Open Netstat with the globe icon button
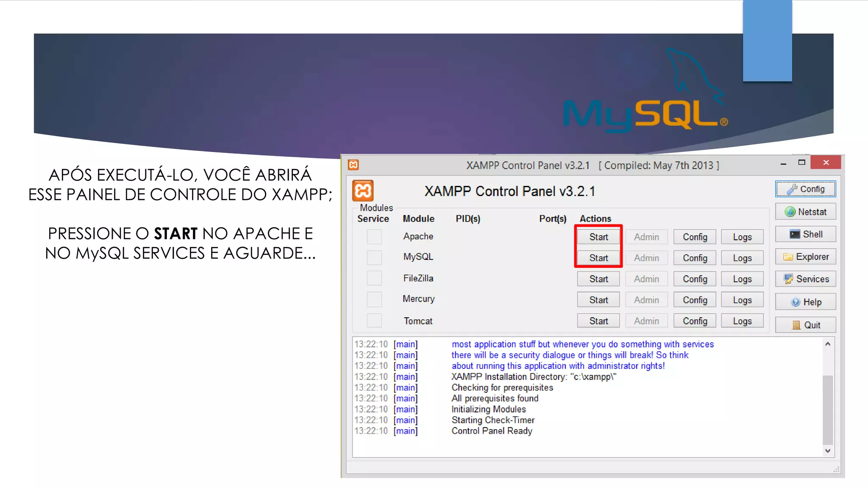Screen dimensions: 868x488 point(805,212)
